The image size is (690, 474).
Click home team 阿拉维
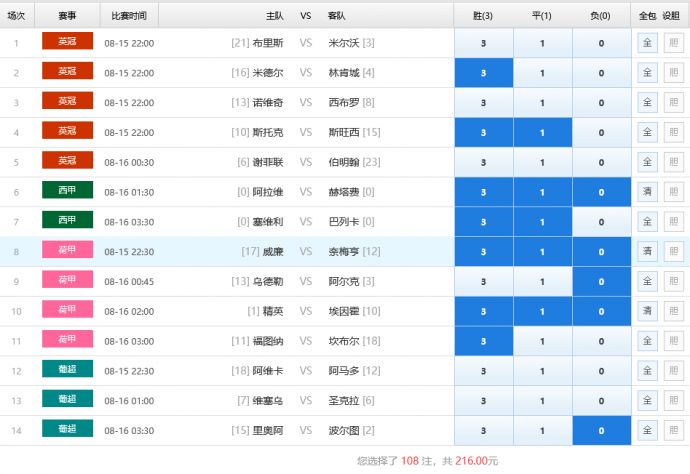point(268,192)
